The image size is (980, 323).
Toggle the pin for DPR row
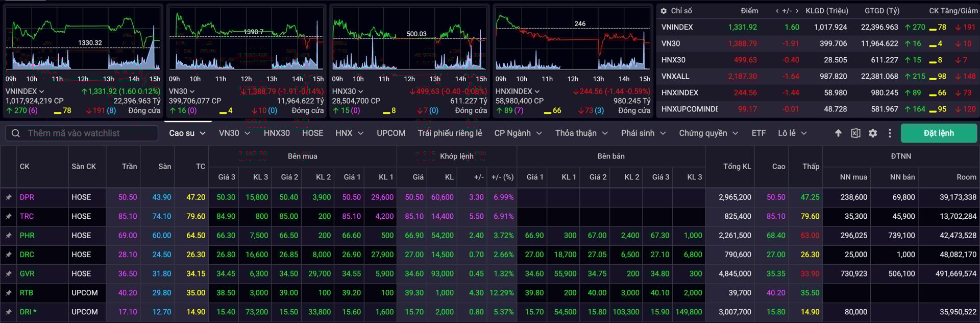tap(9, 197)
